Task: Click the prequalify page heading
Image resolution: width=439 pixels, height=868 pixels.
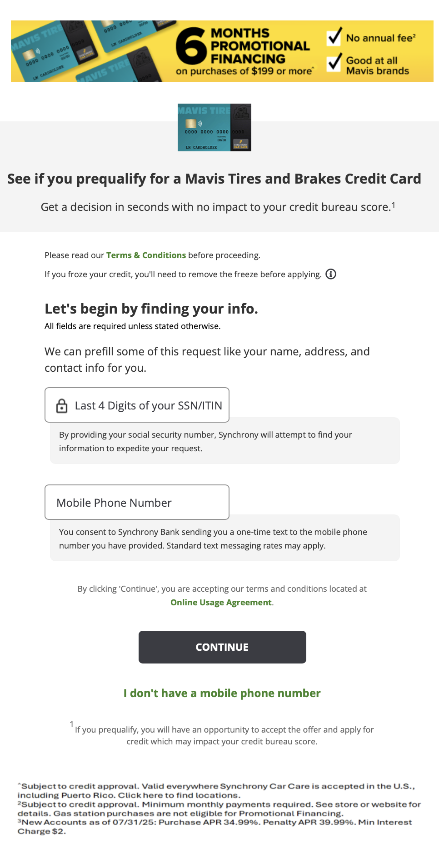Action: (x=214, y=179)
